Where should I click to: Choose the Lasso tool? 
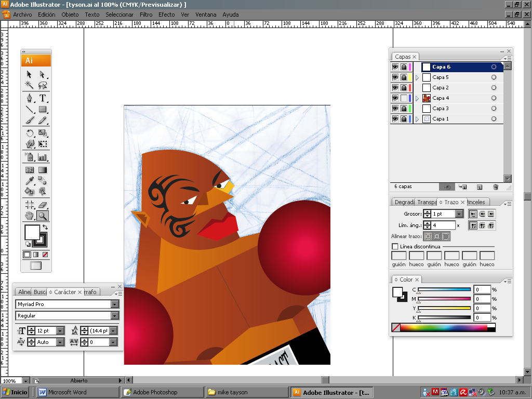[43, 85]
